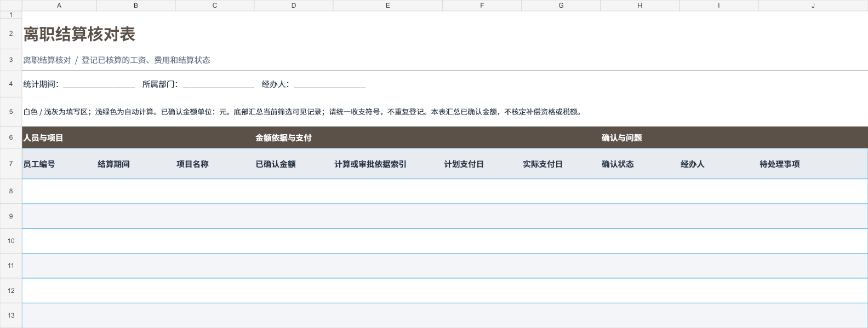Click column title 结算期间
Viewport: 868px width, 328px height.
(x=114, y=164)
